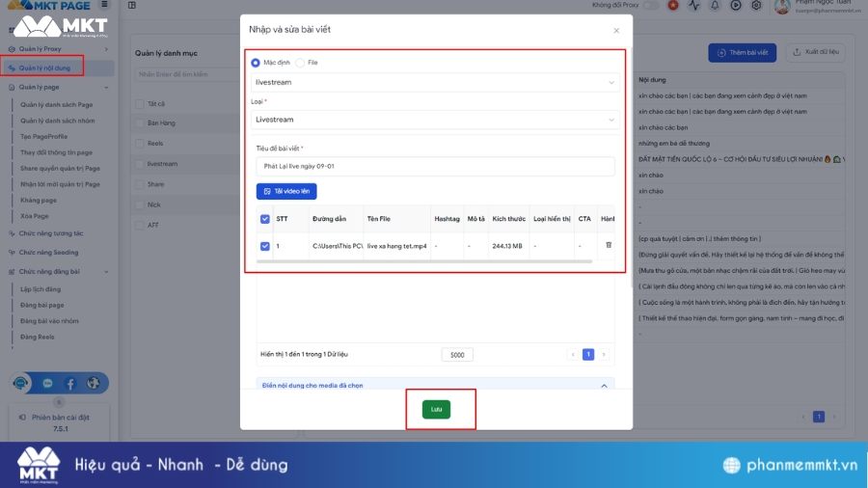Click the globe website icon in sidebar

point(93,383)
